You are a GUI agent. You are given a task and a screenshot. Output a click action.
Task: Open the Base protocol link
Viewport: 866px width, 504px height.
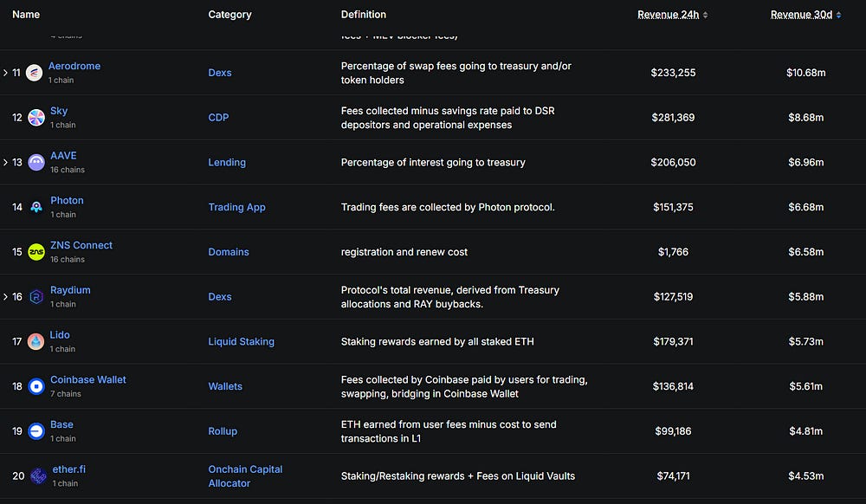(61, 424)
